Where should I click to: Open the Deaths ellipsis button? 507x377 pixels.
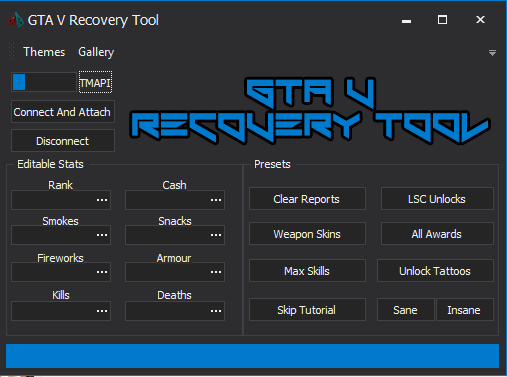point(216,311)
